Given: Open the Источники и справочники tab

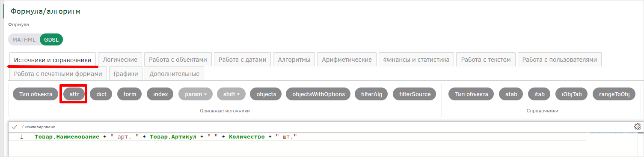Looking at the screenshot, I should tap(53, 60).
